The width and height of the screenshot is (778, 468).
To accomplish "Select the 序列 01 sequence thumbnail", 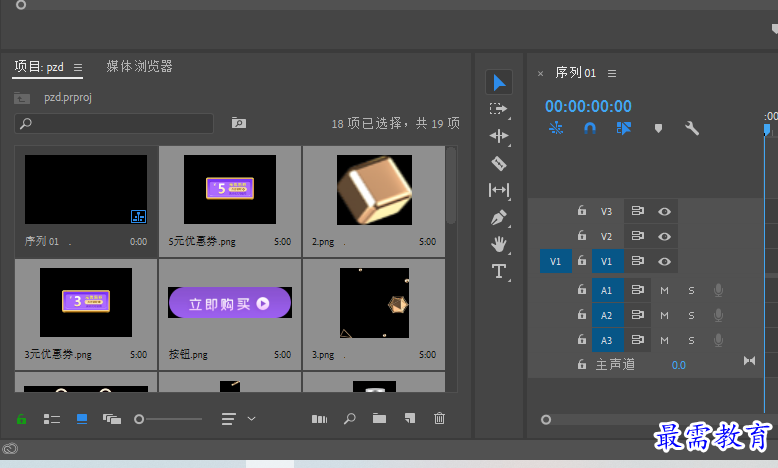I will tap(86, 190).
